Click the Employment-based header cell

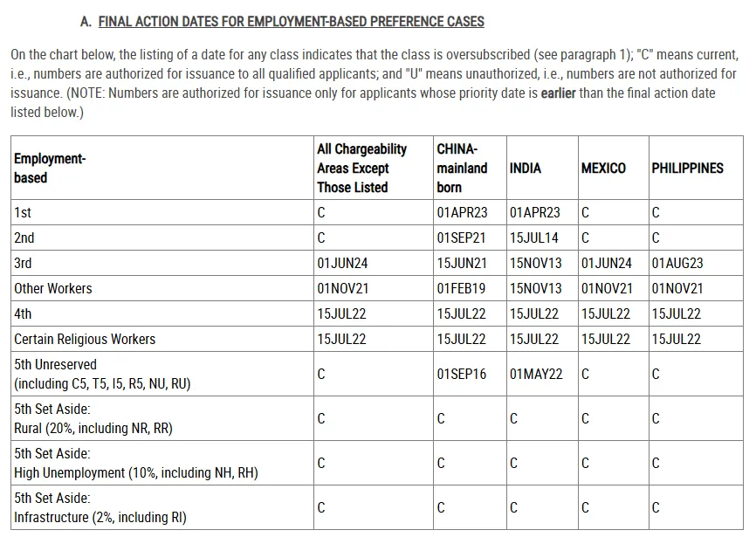pyautogui.click(x=50, y=169)
